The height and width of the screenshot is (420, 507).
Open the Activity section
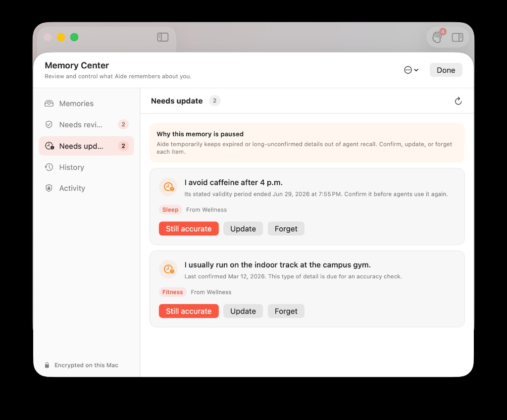click(86, 188)
